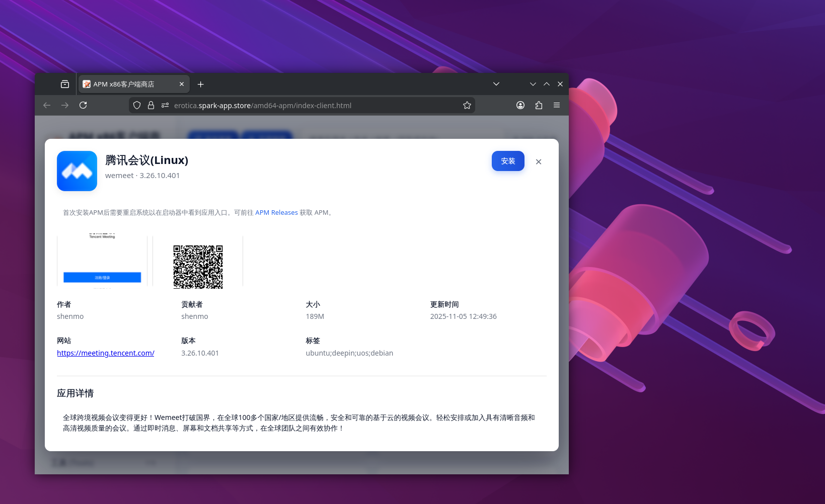Select the shenmo value under 贡献者
825x504 pixels.
pos(195,316)
